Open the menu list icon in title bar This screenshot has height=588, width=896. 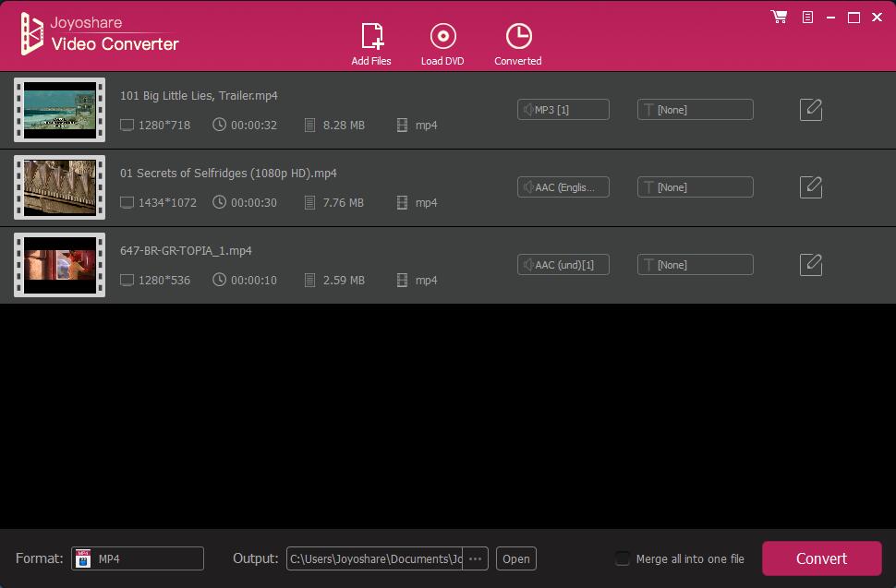[807, 18]
